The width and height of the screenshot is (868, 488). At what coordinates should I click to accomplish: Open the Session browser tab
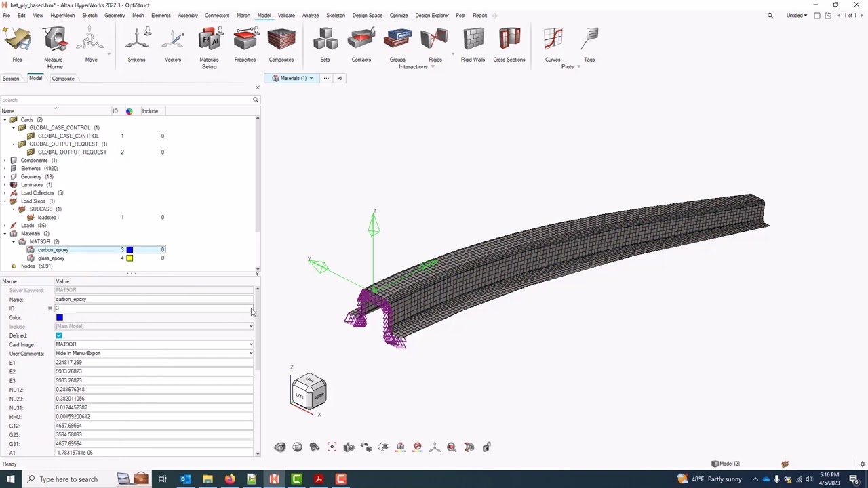point(11,79)
